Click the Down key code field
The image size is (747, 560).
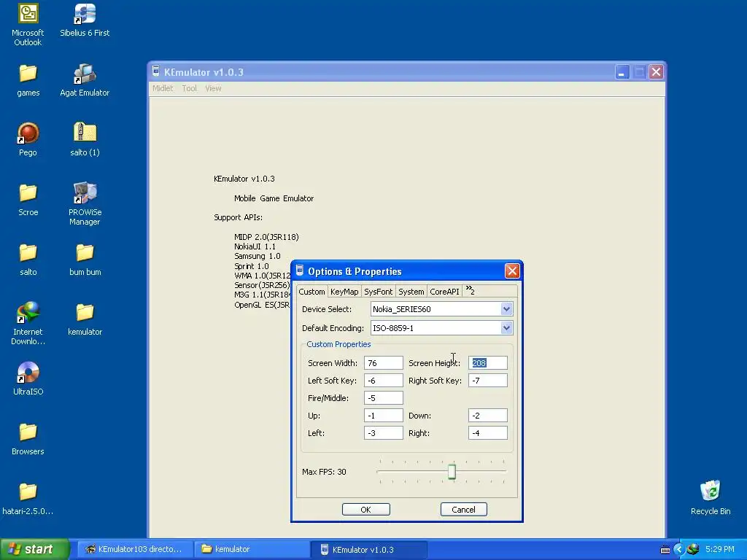[488, 415]
